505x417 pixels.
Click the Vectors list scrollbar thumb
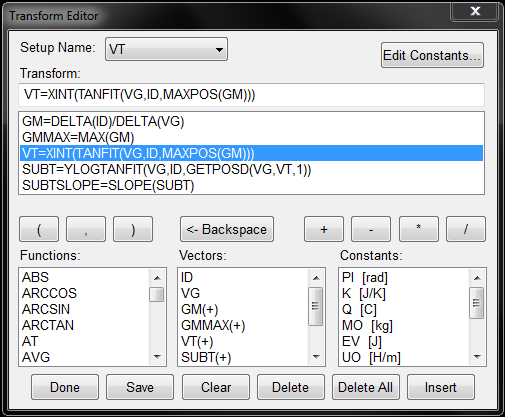(x=316, y=306)
